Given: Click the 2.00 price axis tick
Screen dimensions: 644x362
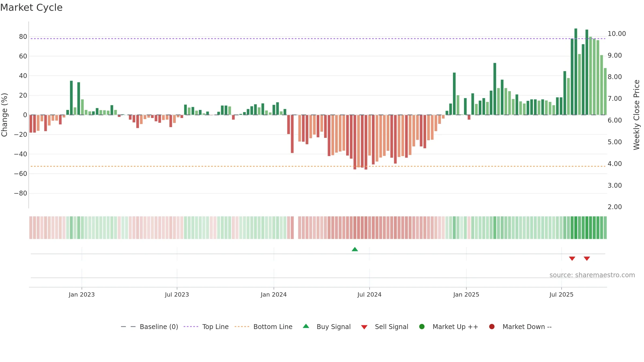Looking at the screenshot, I should coord(615,207).
